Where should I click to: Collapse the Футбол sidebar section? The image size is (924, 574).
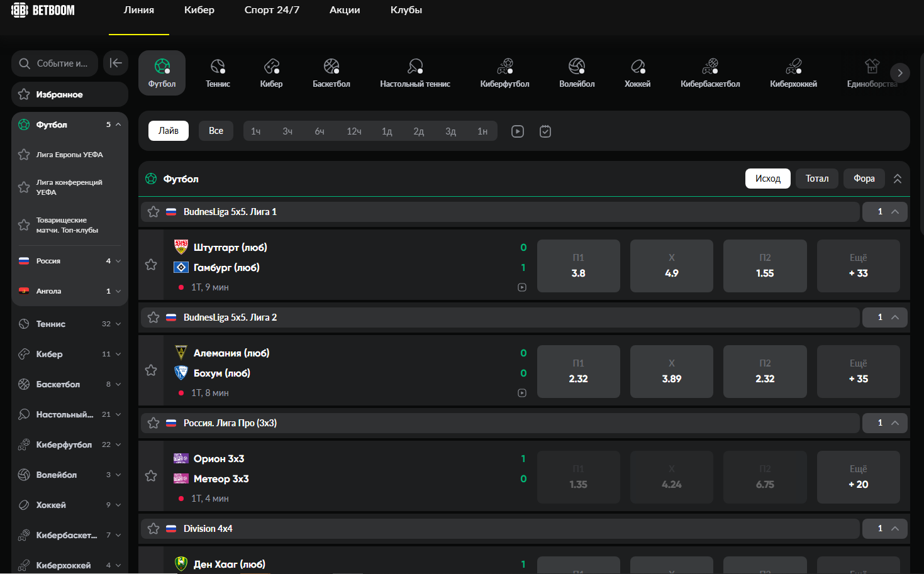[x=118, y=124]
